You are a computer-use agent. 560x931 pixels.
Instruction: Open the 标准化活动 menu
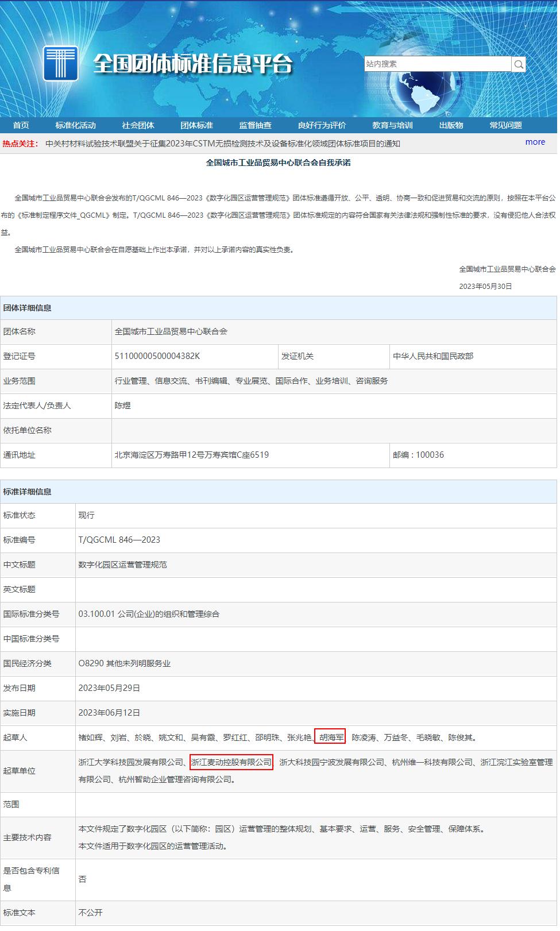coord(76,125)
